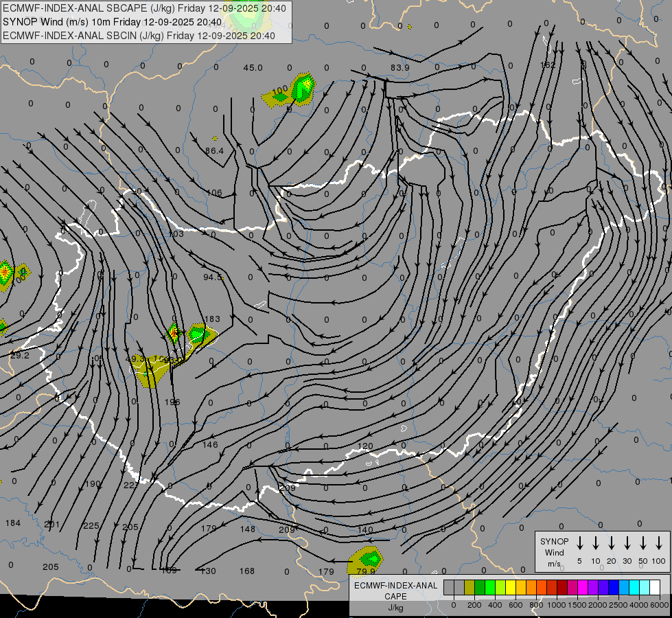The height and width of the screenshot is (618, 672).
Task: Click the '1000' tick label on CAPE legend
Action: click(556, 605)
